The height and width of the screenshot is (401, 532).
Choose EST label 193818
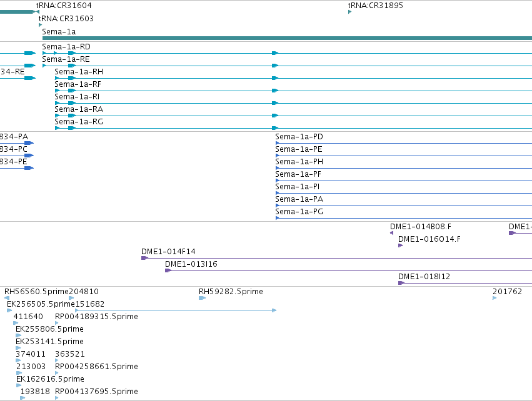pos(35,392)
